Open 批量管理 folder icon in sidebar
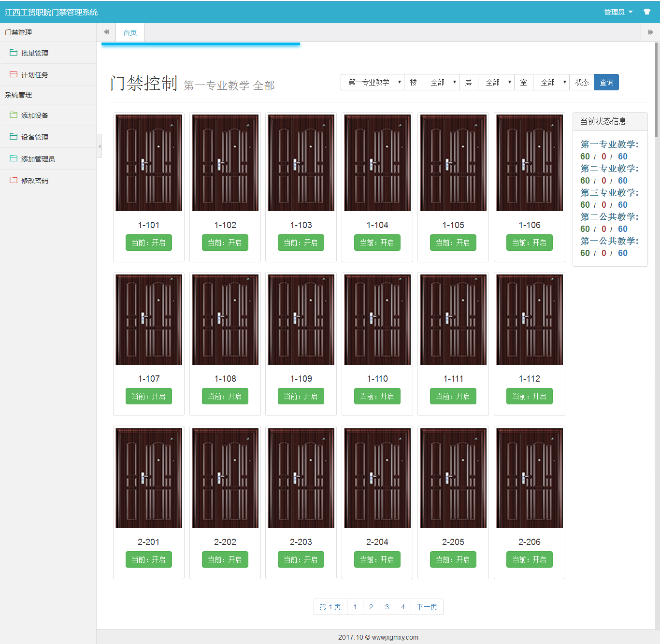 [x=14, y=53]
